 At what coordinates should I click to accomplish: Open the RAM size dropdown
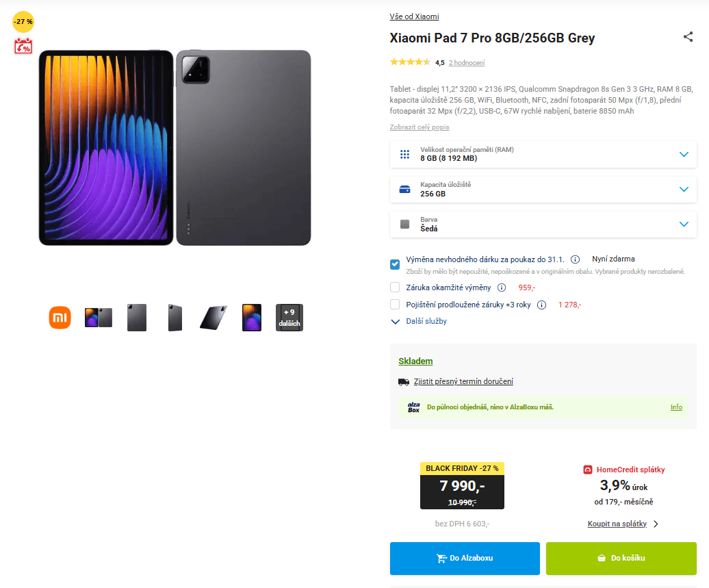(x=683, y=154)
